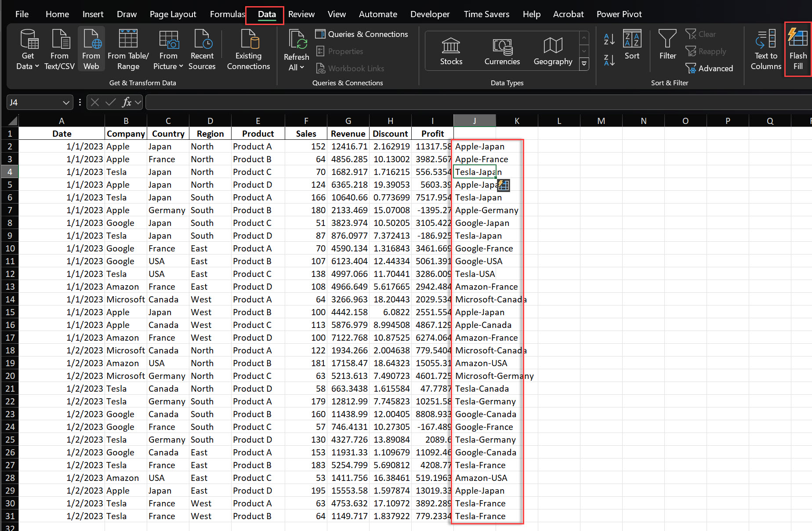Open Existing Connections
Viewport: 812px width, 531px height.
coord(248,49)
